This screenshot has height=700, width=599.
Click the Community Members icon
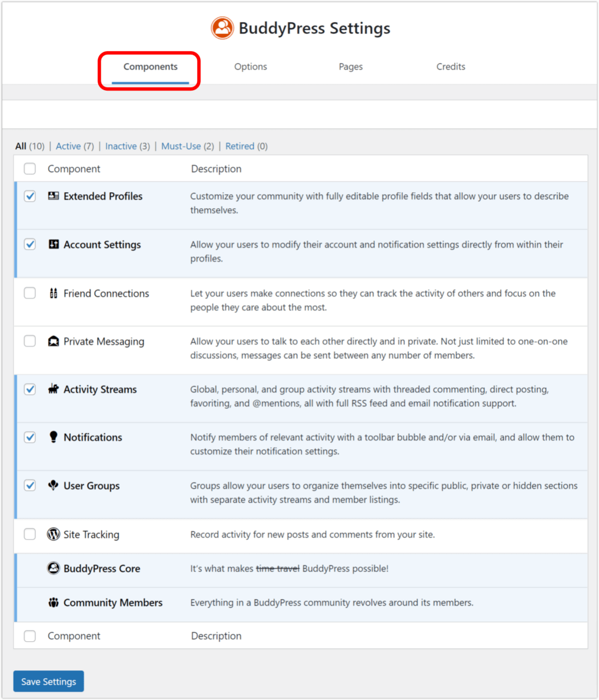(54, 603)
